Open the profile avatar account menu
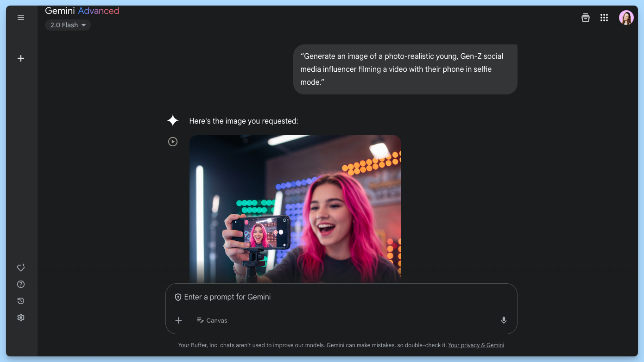 click(x=626, y=18)
